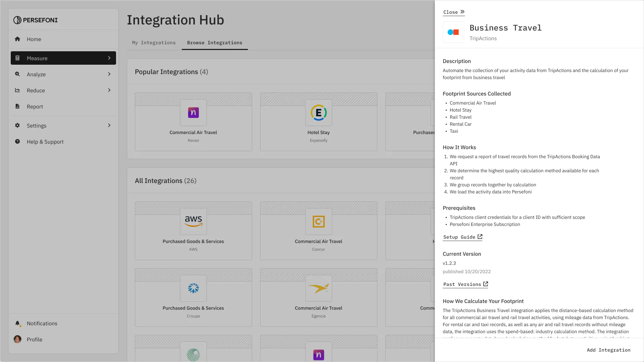
Task: Open the Setup Guide link
Action: point(462,237)
